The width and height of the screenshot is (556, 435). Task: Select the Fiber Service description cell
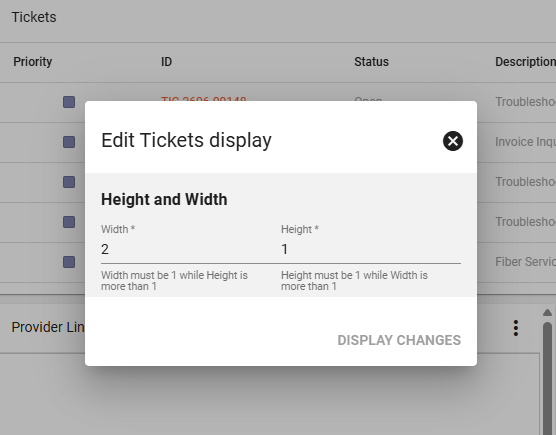click(526, 262)
